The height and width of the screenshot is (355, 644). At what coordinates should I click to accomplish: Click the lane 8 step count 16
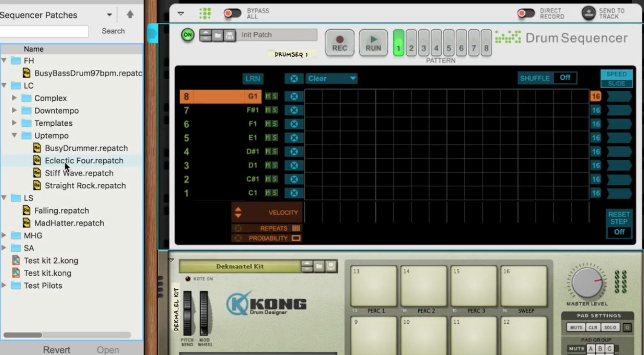pos(595,96)
